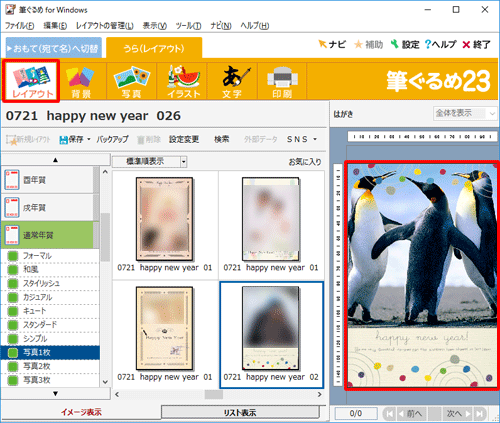500x423 pixels.
Task: Open the ファイル(F) menu
Action: click(20, 26)
